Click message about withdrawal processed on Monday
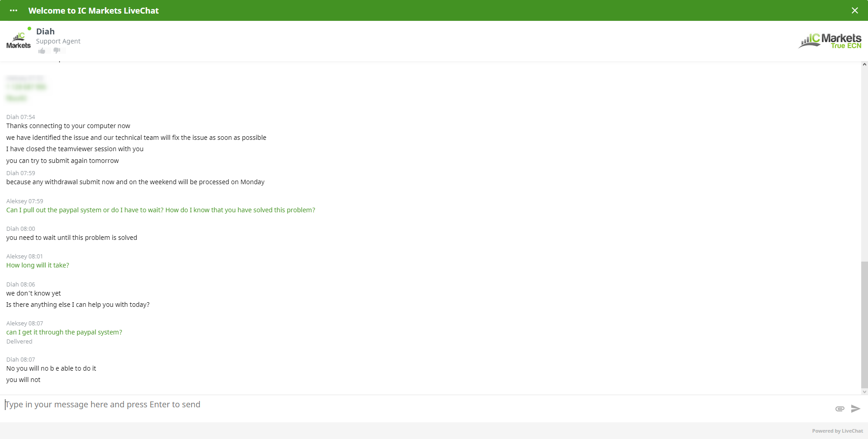This screenshot has height=439, width=868. (135, 182)
